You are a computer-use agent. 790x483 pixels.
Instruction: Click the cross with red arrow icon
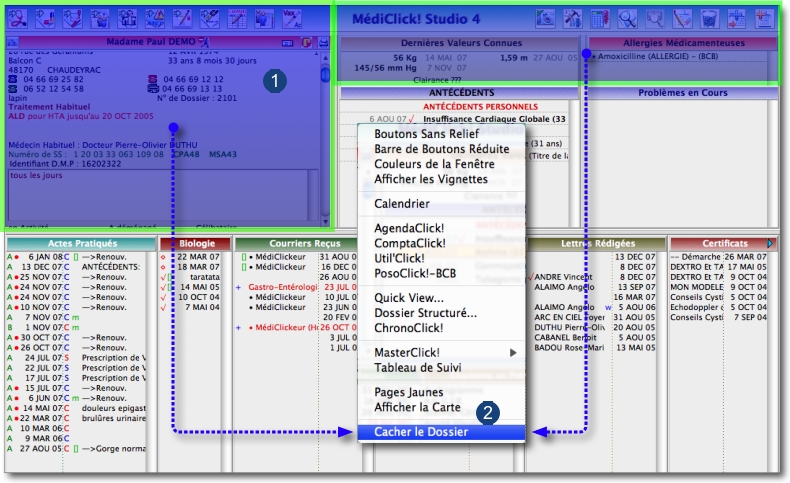[737, 19]
